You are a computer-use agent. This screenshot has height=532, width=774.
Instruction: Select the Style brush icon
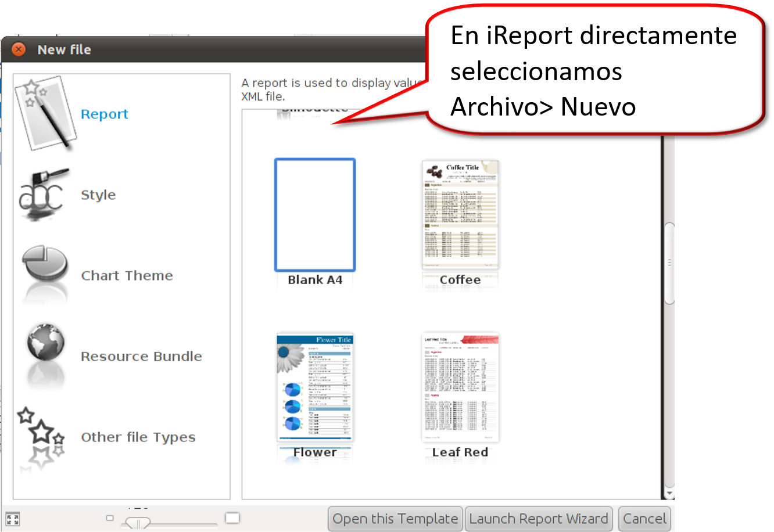coord(44,194)
